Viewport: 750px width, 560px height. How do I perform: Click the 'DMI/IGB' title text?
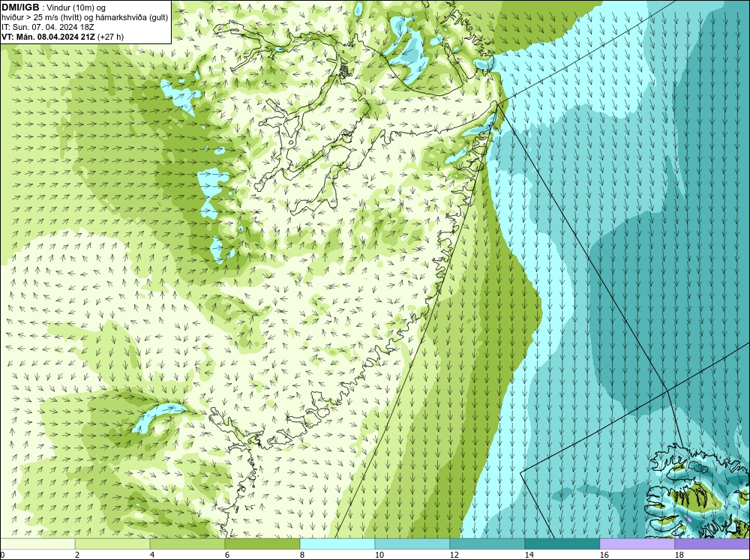[x=20, y=7]
